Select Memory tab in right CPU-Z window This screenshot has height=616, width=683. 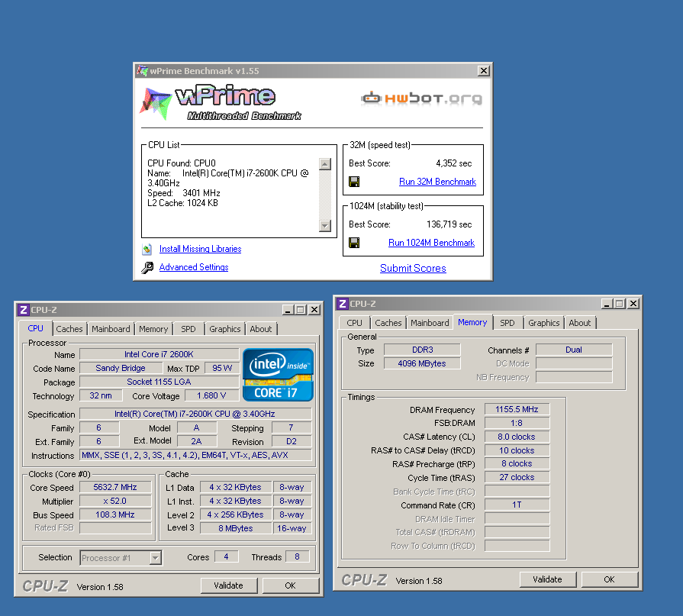tap(472, 322)
